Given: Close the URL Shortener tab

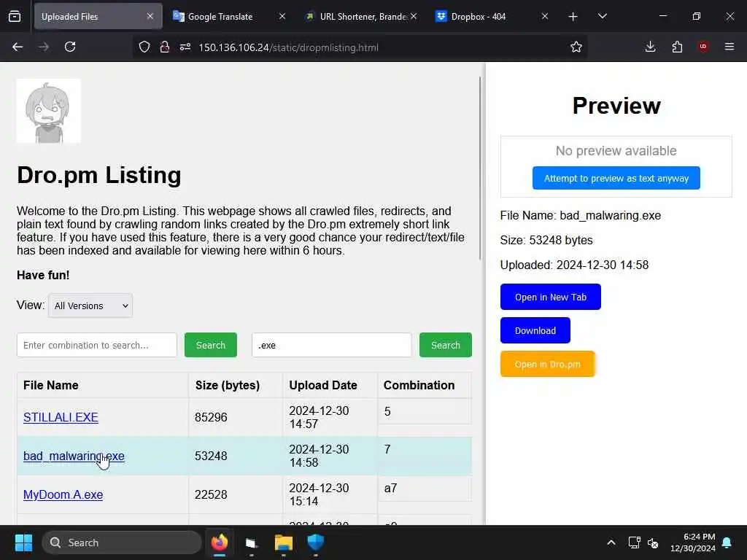Looking at the screenshot, I should coord(414,16).
